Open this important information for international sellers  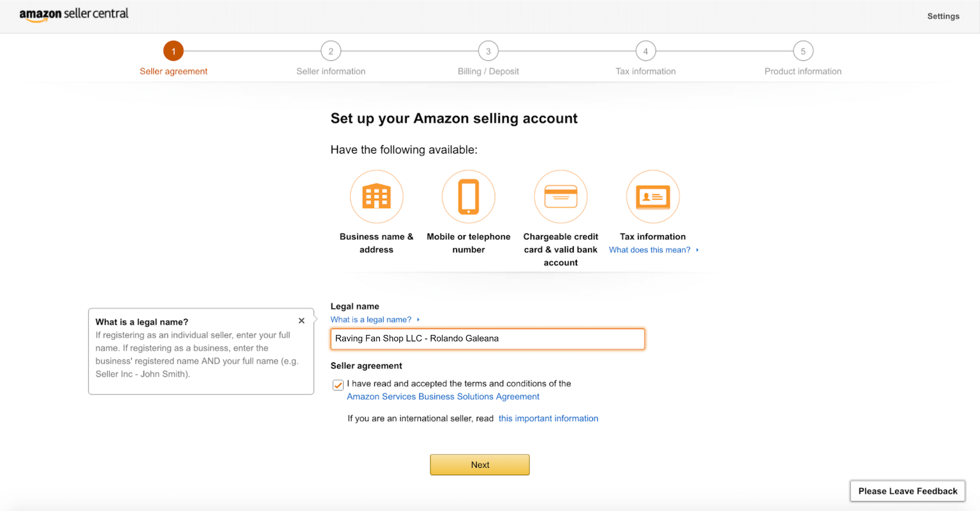coord(548,418)
